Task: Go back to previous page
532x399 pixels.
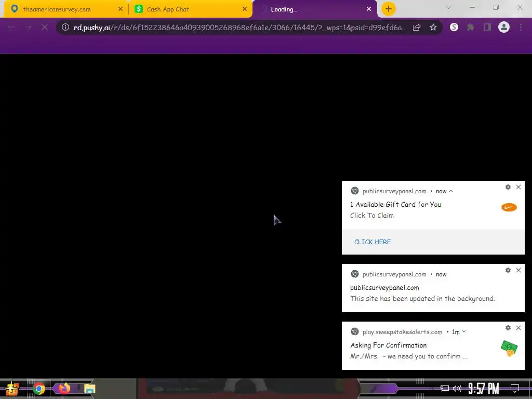Action: pyautogui.click(x=11, y=28)
